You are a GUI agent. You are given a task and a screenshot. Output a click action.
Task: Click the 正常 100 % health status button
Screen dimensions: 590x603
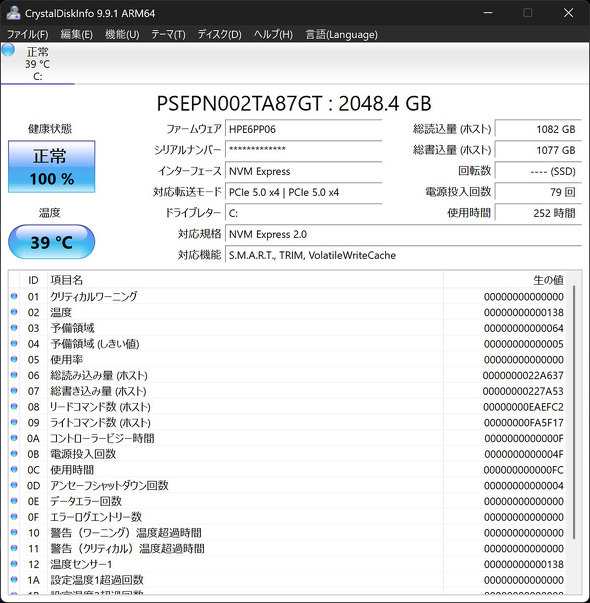pyautogui.click(x=52, y=167)
